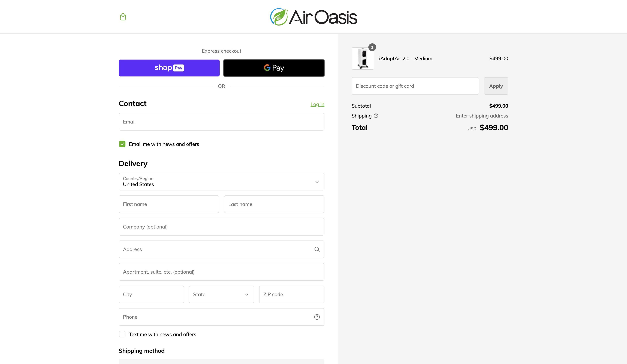Click the Shipping info question mark icon
Screen dimensions: 627x364
(x=376, y=116)
